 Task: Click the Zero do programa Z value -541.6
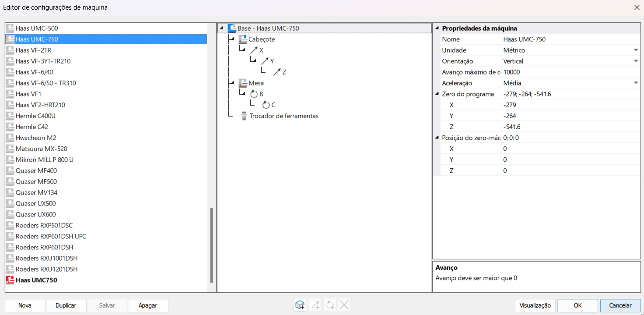pos(570,127)
